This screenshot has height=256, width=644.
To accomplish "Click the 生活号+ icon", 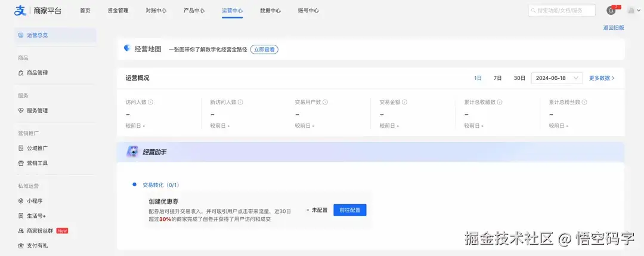I will click(21, 216).
